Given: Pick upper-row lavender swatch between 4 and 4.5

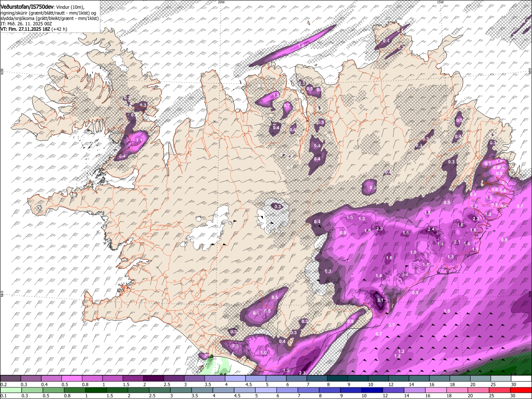Looking at the screenshot, I should [235, 378].
